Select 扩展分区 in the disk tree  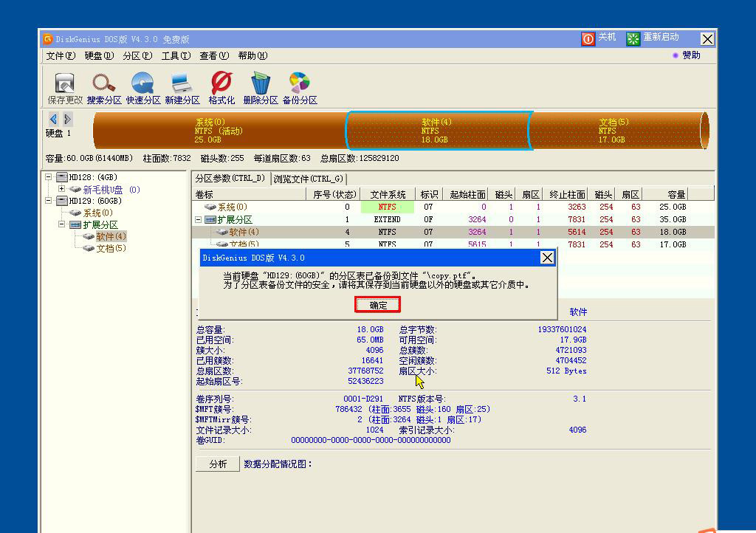point(100,224)
